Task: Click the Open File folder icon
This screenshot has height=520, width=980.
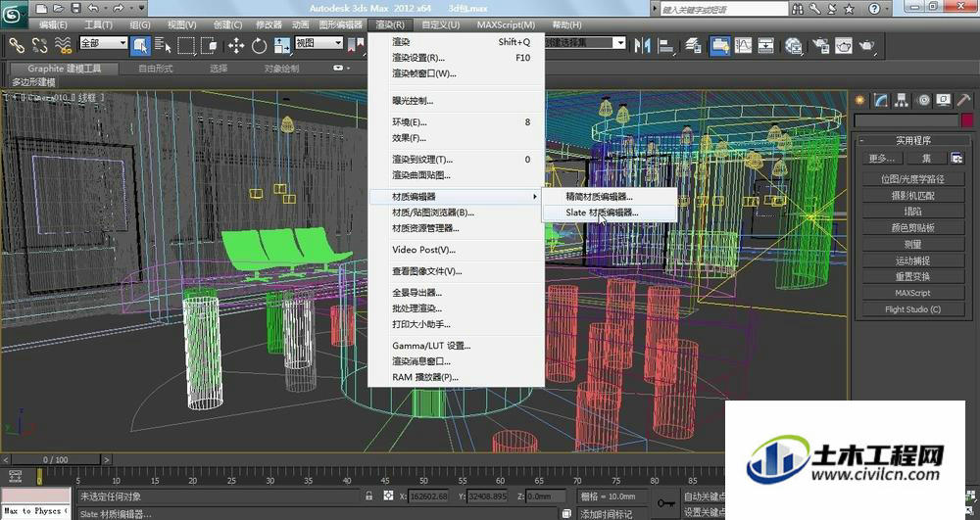Action: pyautogui.click(x=58, y=8)
